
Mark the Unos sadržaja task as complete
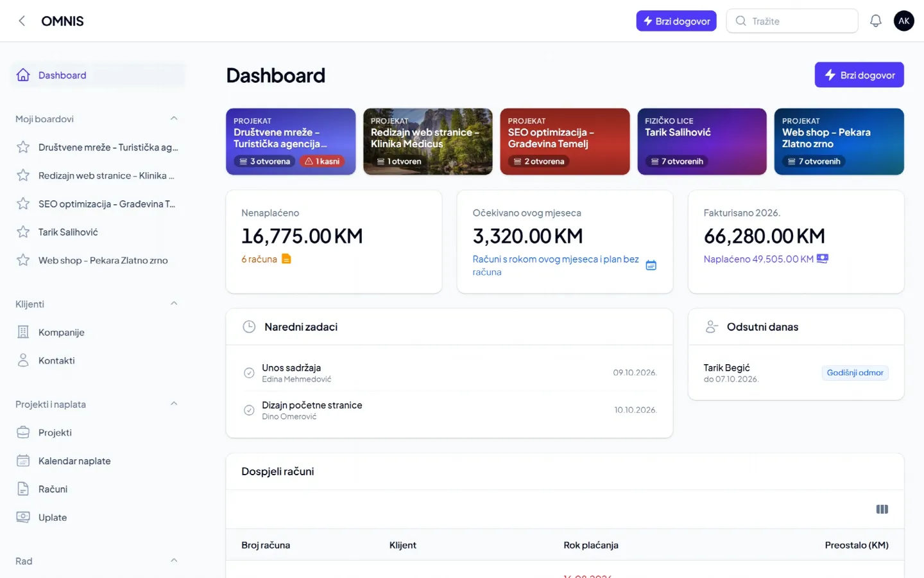pyautogui.click(x=249, y=372)
